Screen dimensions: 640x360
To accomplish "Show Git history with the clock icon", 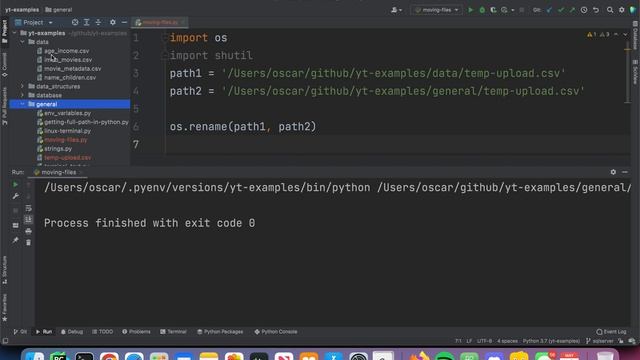I will pyautogui.click(x=584, y=10).
